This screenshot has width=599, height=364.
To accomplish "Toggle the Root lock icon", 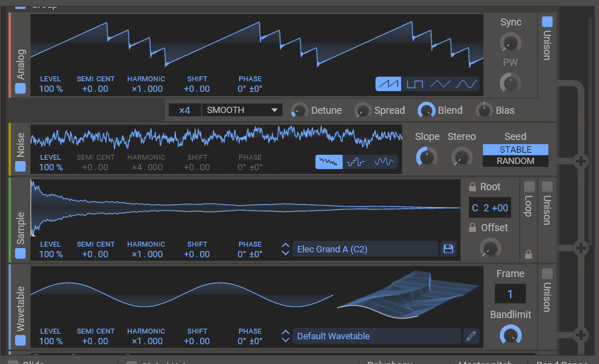I will 472,187.
